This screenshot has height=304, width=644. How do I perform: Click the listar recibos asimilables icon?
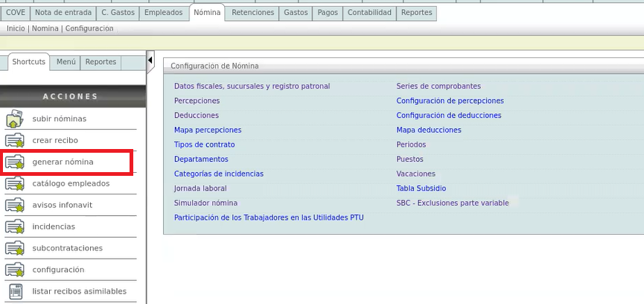[x=15, y=291]
